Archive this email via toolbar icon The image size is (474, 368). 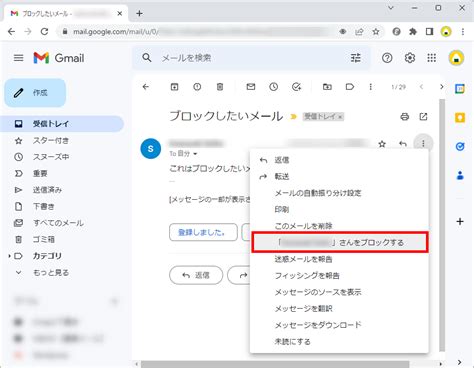coord(174,87)
